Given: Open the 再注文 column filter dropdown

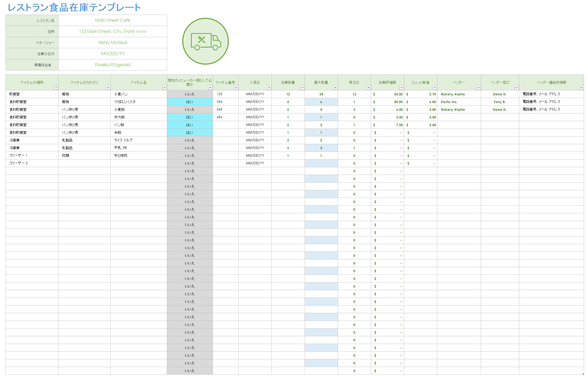Looking at the screenshot, I should pyautogui.click(x=368, y=88).
